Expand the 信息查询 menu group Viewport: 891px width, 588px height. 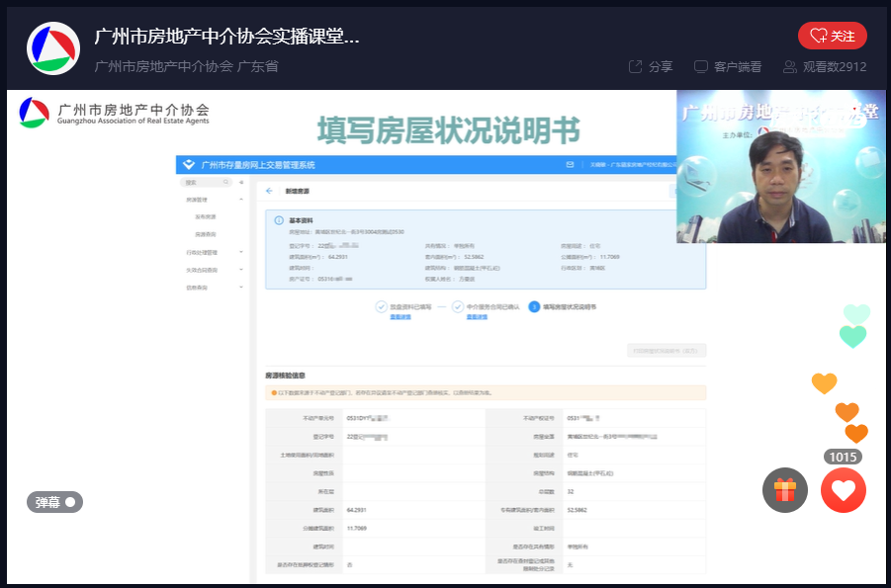215,288
